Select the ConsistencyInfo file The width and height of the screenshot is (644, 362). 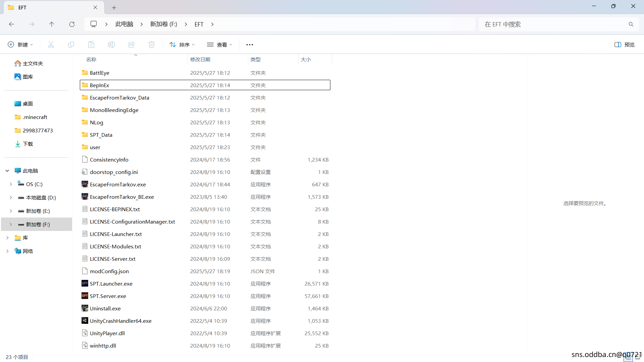pyautogui.click(x=205, y=160)
